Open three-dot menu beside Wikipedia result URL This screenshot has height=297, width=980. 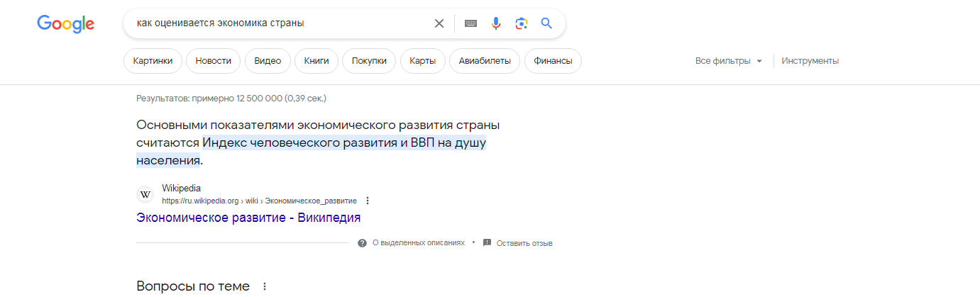[368, 201]
